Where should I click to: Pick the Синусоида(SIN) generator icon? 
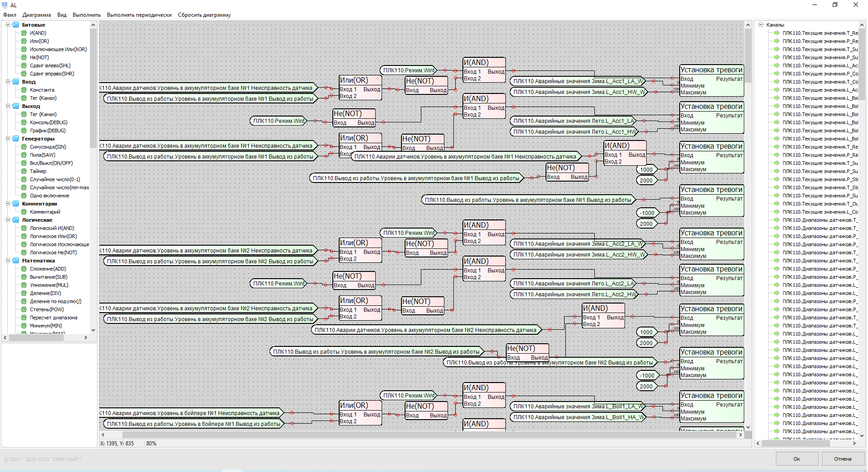click(24, 147)
